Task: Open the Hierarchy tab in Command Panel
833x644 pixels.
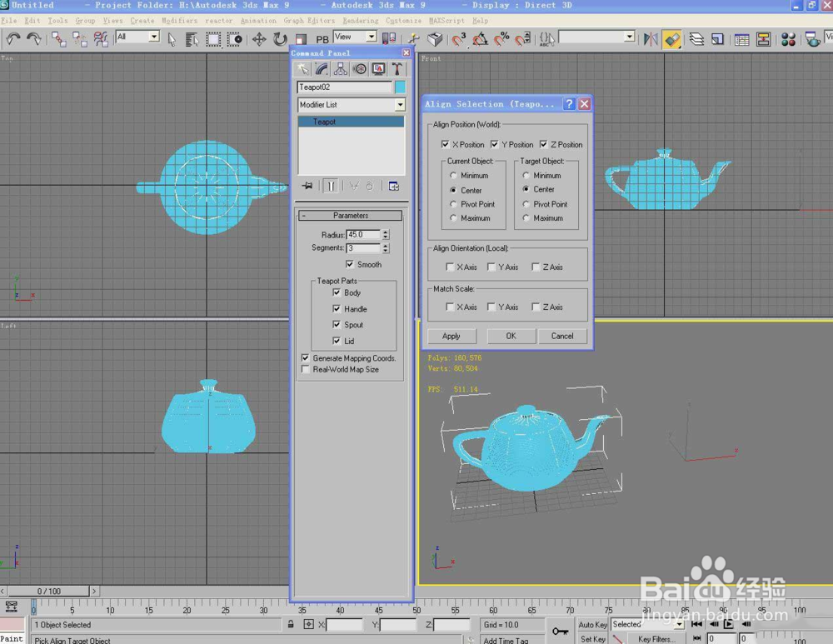Action: pos(341,69)
